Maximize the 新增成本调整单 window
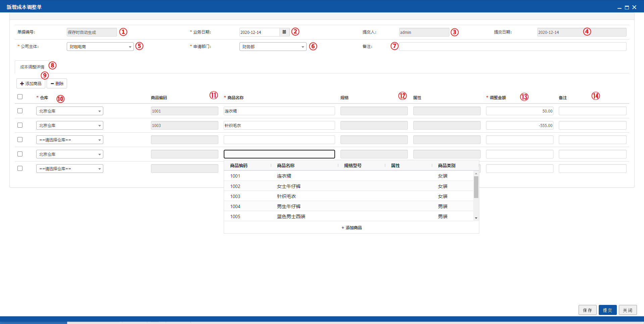 coord(627,7)
